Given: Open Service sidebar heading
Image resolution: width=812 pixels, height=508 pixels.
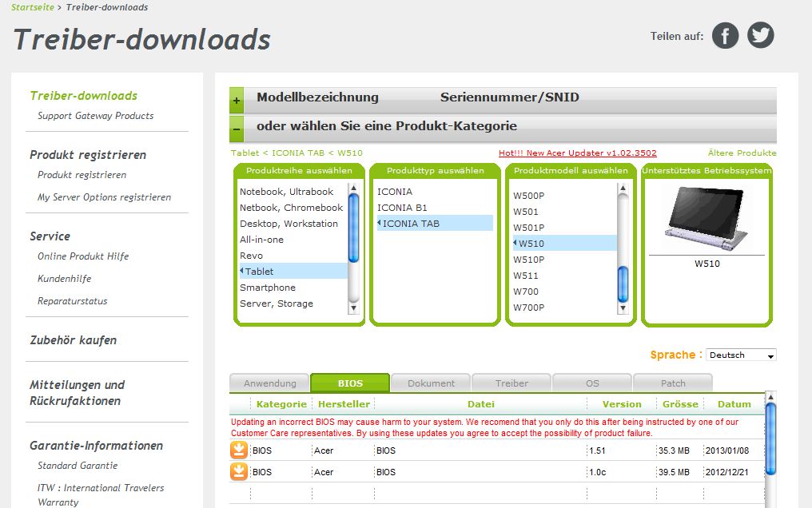Looking at the screenshot, I should click(x=50, y=236).
